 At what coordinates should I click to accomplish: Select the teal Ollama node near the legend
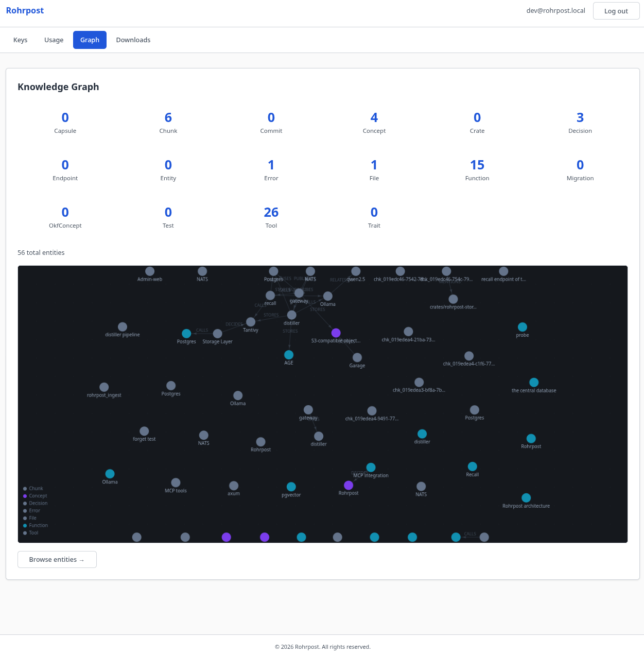pos(110,474)
